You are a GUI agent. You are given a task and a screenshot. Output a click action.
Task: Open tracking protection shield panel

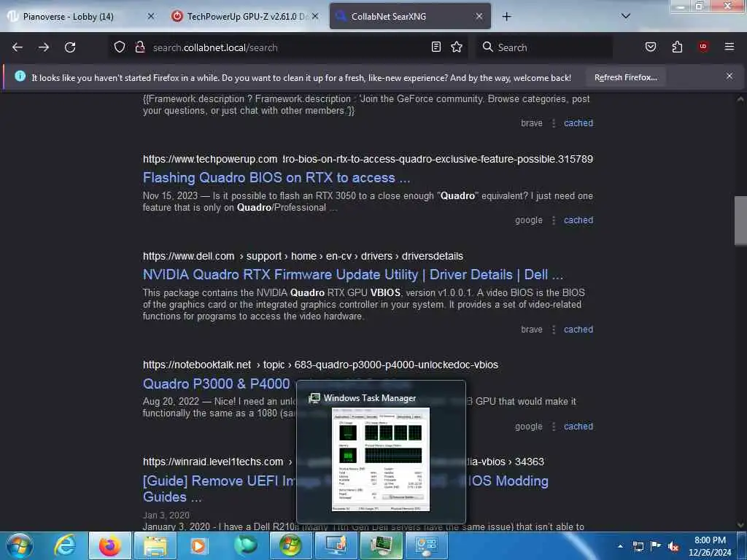pos(120,47)
